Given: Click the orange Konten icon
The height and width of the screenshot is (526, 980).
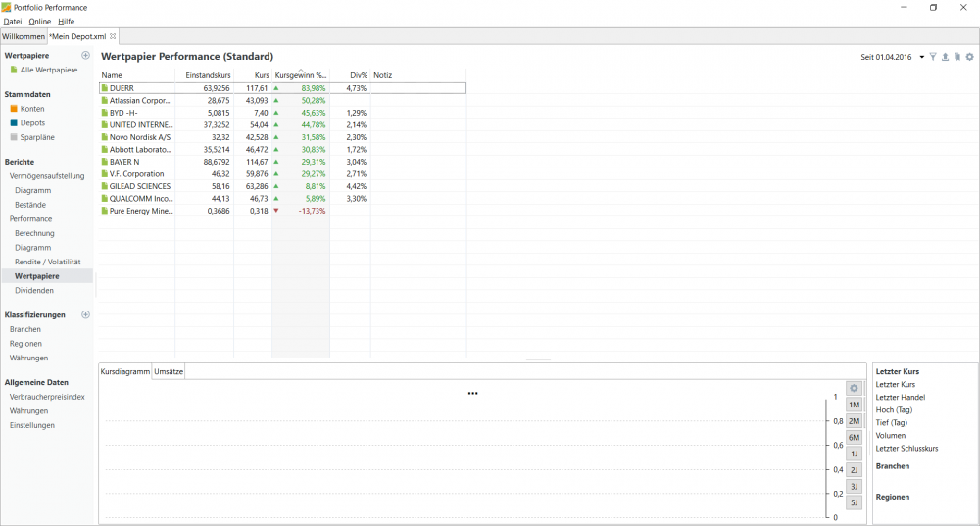Looking at the screenshot, I should point(14,109).
